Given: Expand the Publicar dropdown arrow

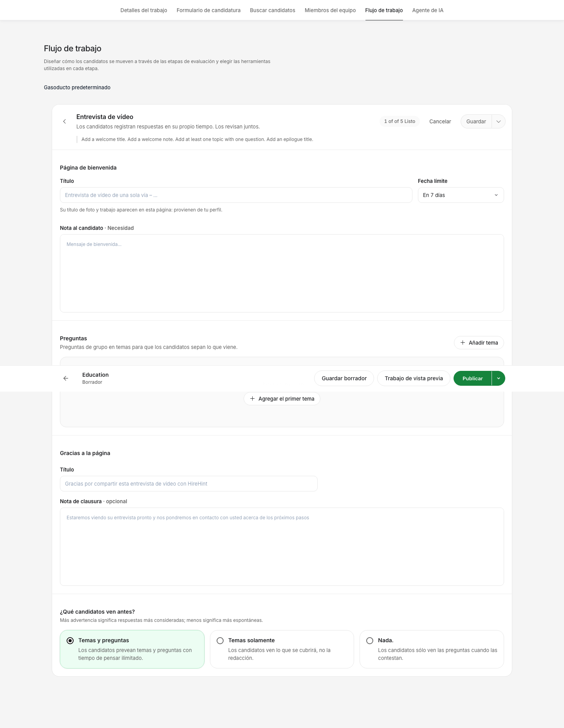Looking at the screenshot, I should (499, 378).
